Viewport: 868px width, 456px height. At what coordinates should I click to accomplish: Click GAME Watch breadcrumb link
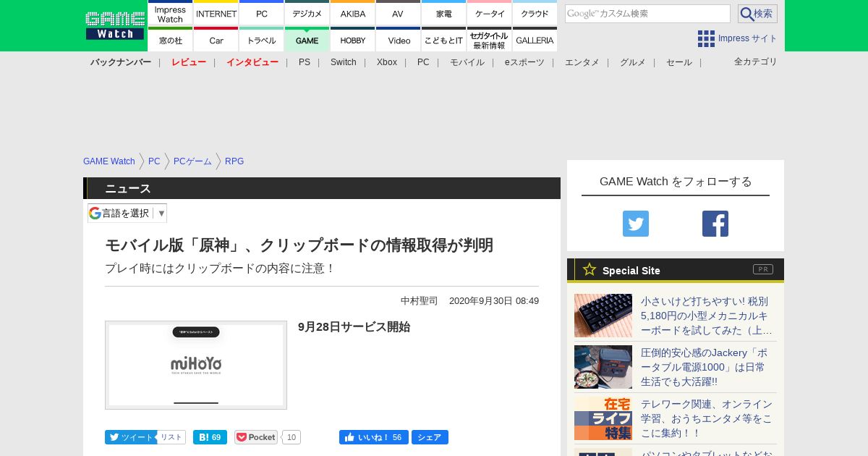coord(109,161)
